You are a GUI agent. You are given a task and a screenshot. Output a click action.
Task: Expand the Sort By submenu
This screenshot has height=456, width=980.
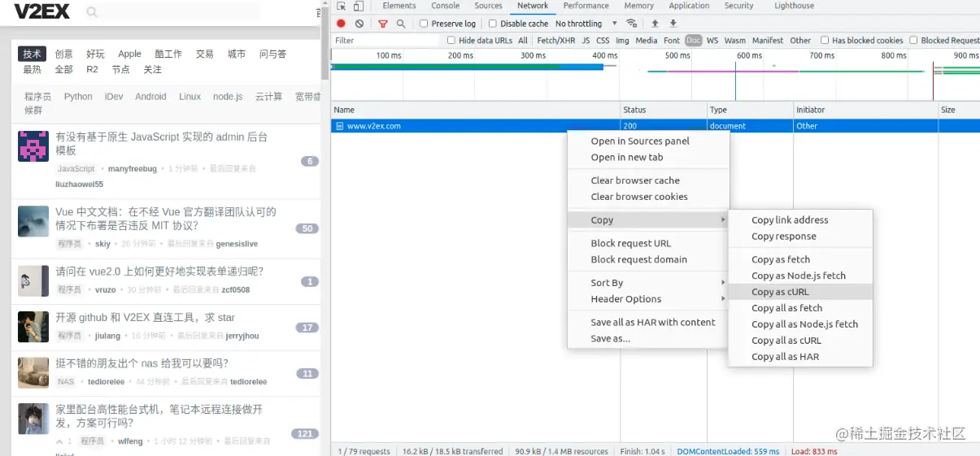click(648, 283)
